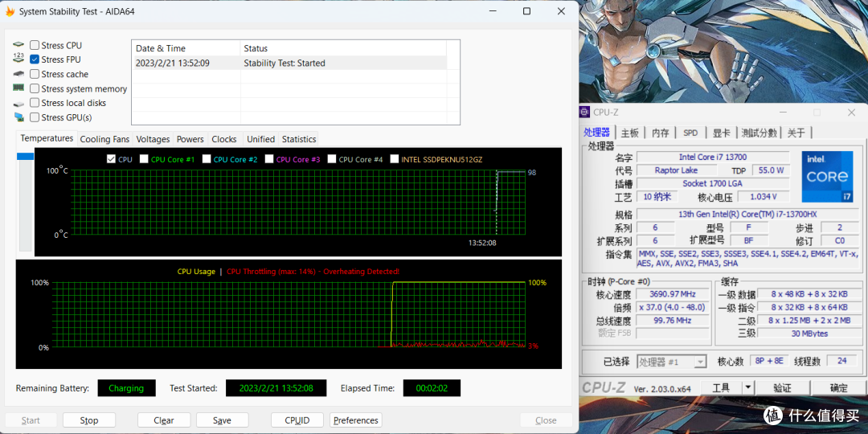The width and height of the screenshot is (868, 434).
Task: Expand the 工具 dropdown arrow in CPU-Z
Action: click(748, 387)
